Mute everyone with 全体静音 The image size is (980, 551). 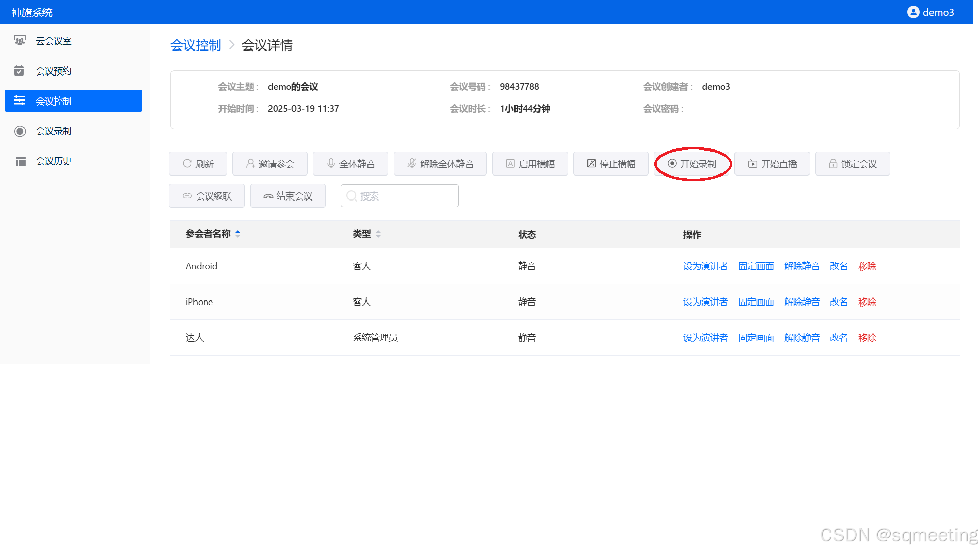click(351, 164)
